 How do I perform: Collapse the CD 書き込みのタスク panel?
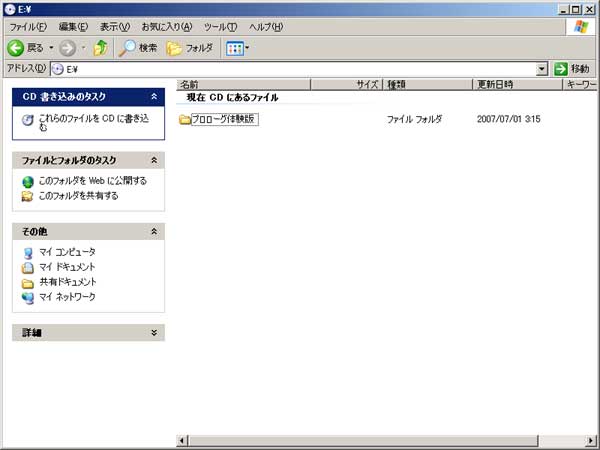click(x=154, y=97)
